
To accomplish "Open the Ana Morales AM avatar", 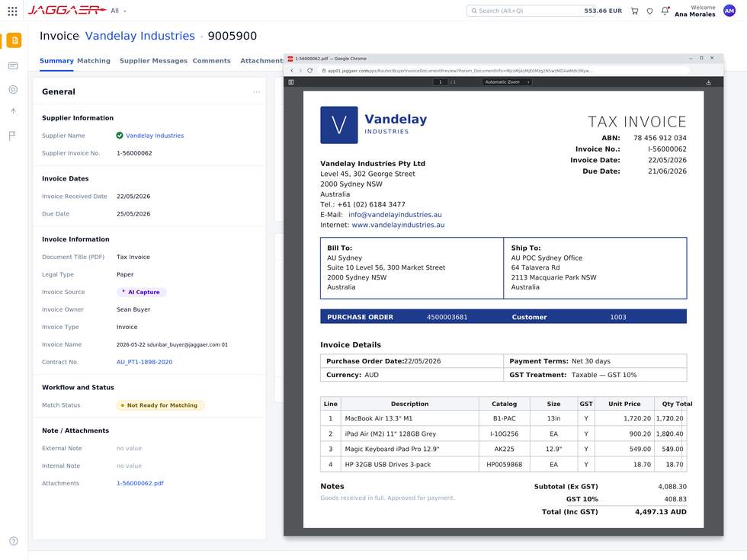I will 729,11.
